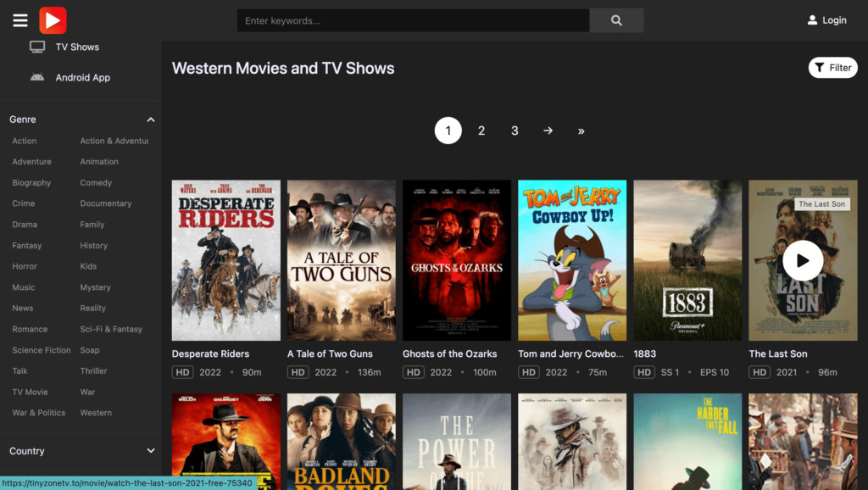Go to next page arrow

pos(548,131)
